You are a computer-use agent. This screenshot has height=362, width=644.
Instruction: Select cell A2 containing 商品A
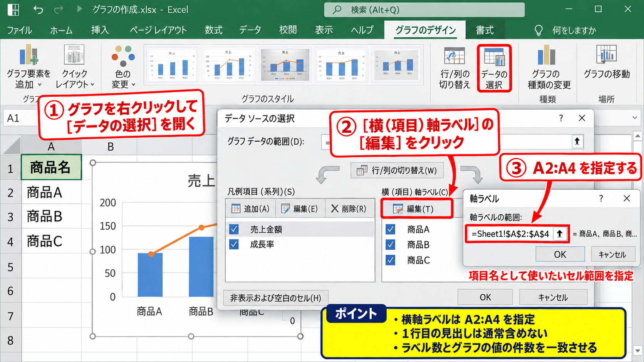tap(52, 192)
